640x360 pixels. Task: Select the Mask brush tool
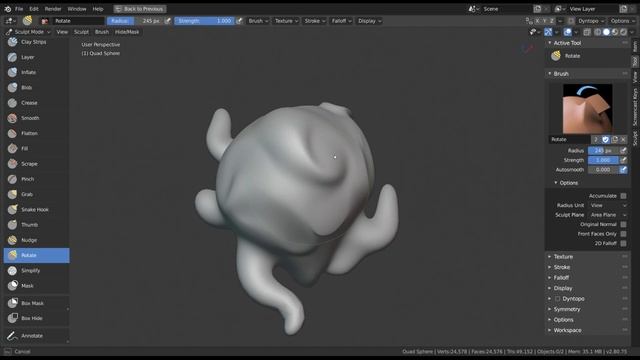pos(36,286)
